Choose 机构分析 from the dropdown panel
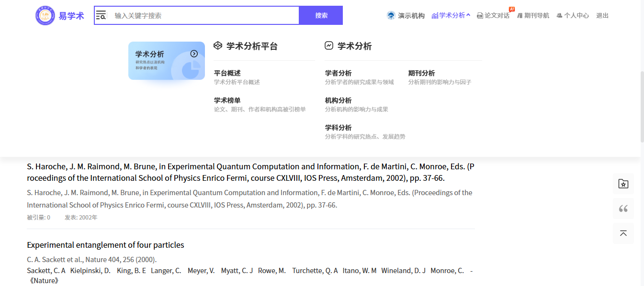 (x=338, y=100)
